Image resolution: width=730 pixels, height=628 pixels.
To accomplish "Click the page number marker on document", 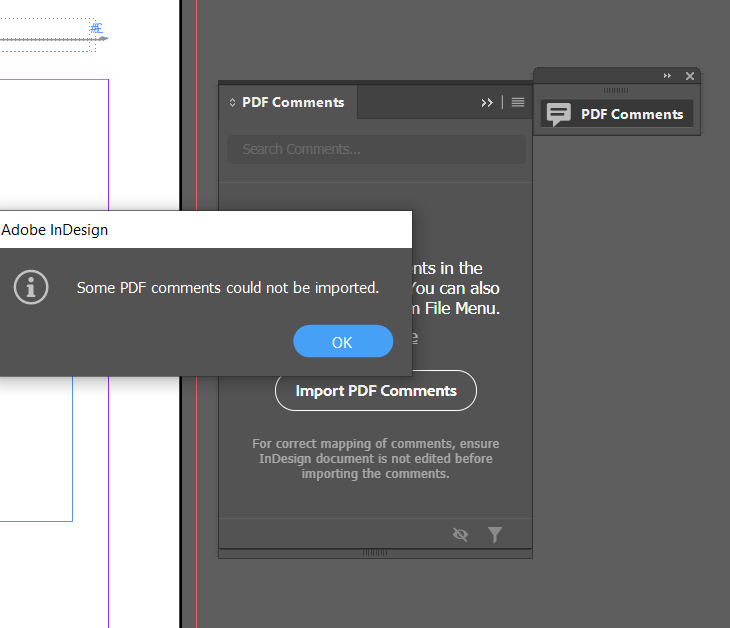I will (96, 28).
